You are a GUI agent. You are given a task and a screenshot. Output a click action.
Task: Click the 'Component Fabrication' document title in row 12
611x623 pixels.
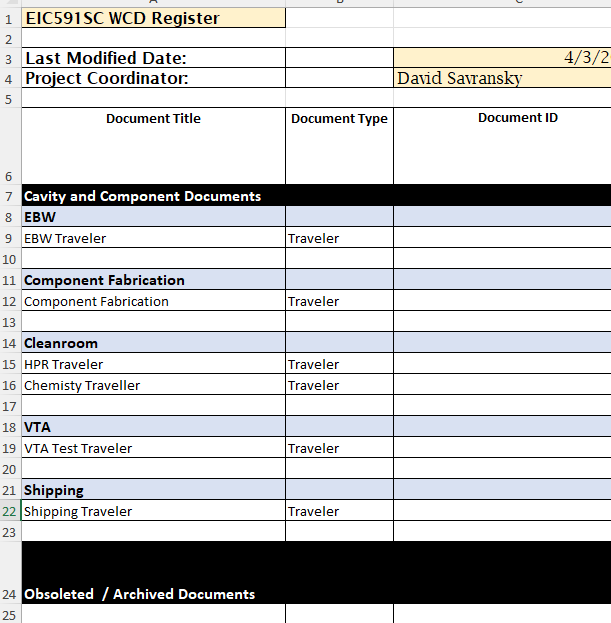[x=153, y=301]
